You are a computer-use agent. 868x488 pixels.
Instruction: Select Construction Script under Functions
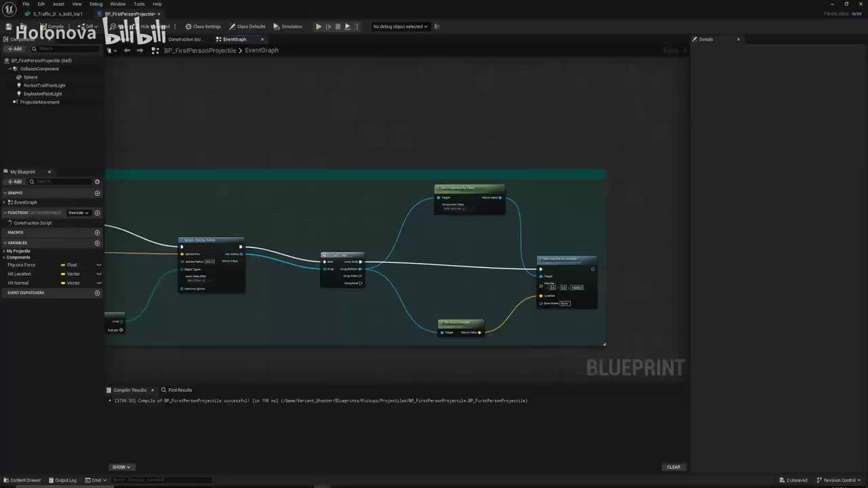coord(33,223)
